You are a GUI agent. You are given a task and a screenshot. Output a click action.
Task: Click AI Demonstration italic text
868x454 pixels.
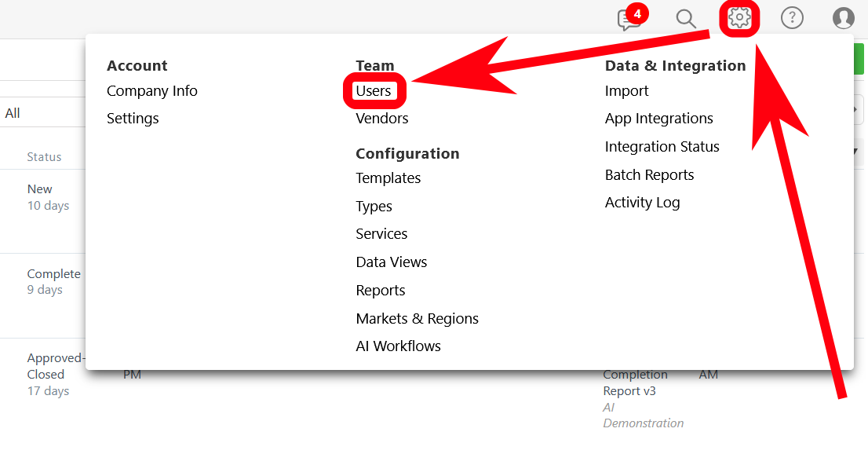pyautogui.click(x=644, y=416)
